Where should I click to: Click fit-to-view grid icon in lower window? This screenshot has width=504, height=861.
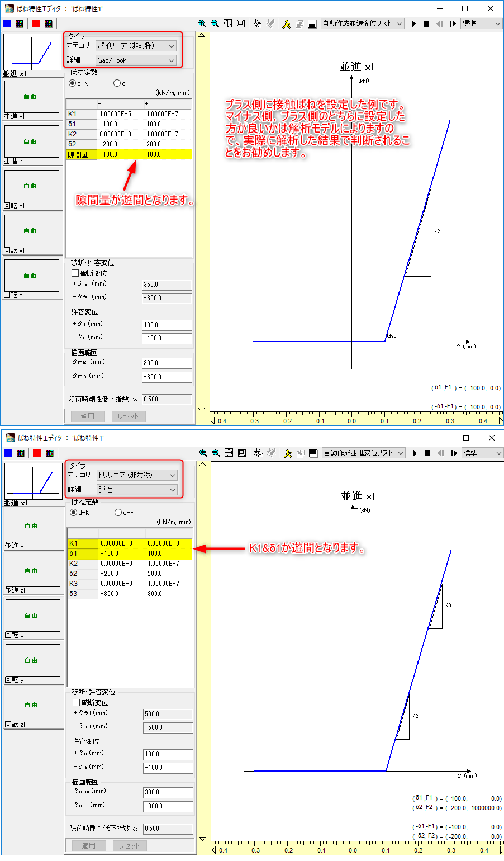pyautogui.click(x=229, y=453)
